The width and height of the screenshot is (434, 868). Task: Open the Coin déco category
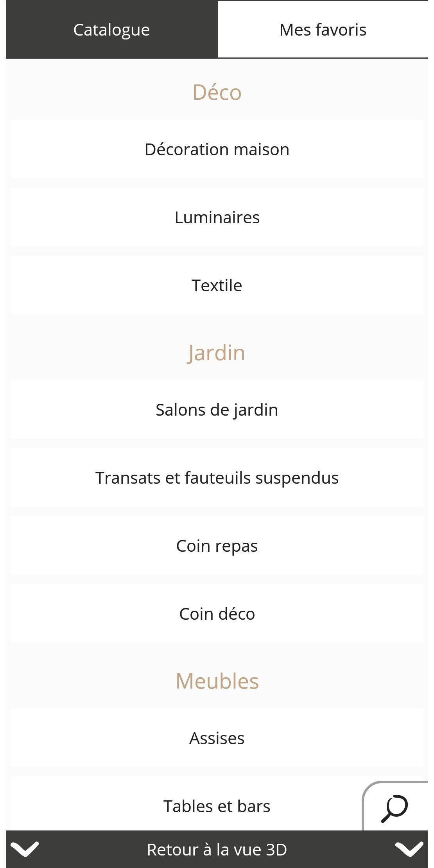[217, 614]
